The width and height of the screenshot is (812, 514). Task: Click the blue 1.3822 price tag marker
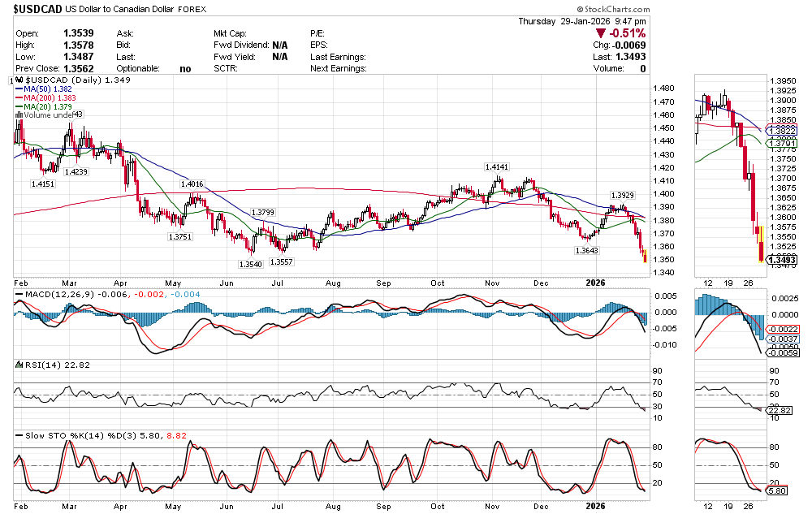click(x=784, y=130)
